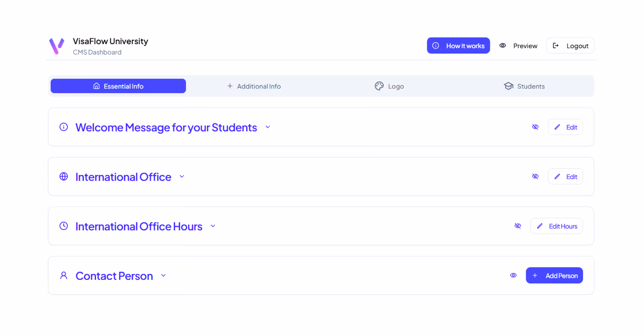Click the home icon inside Essential Info tab

pyautogui.click(x=96, y=86)
